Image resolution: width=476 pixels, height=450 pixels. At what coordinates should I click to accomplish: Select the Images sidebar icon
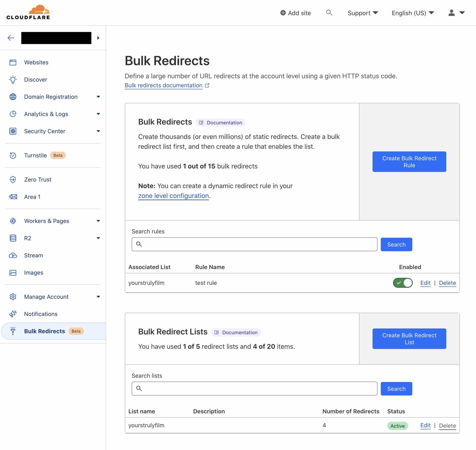[x=13, y=273]
